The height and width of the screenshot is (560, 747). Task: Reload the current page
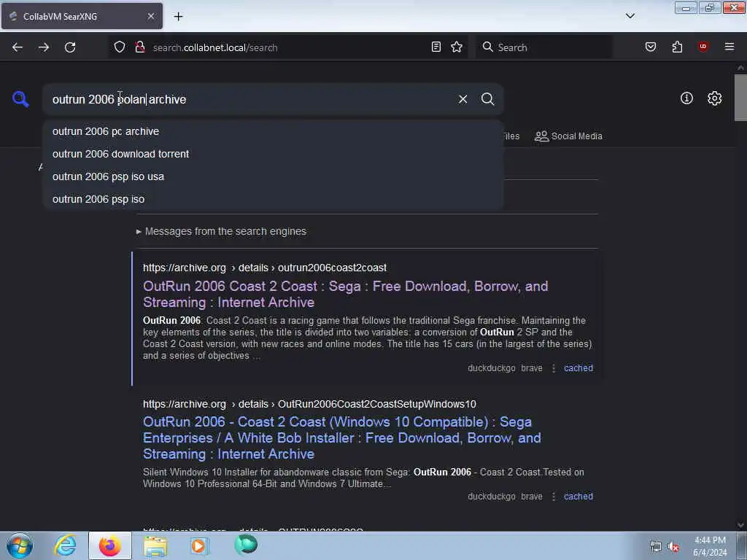pos(70,47)
